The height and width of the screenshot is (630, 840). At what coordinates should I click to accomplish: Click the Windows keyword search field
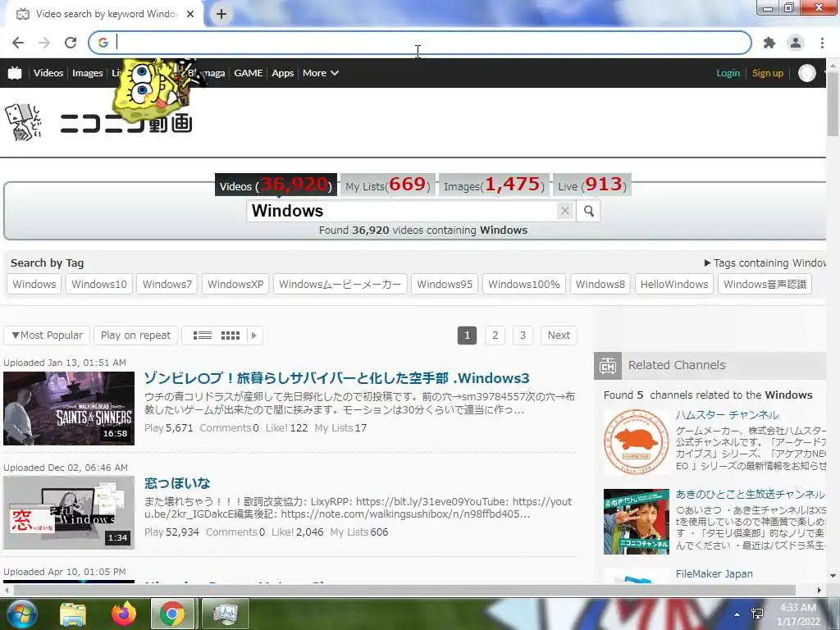click(402, 211)
